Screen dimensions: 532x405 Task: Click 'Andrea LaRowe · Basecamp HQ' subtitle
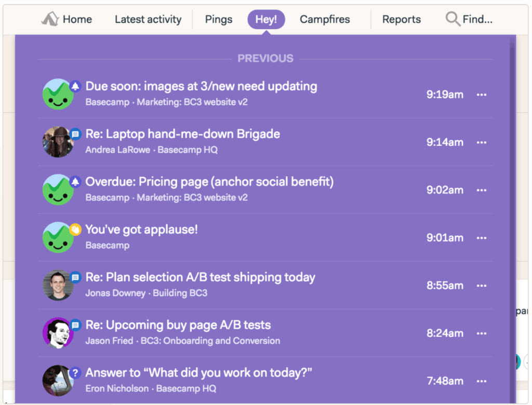pos(151,150)
